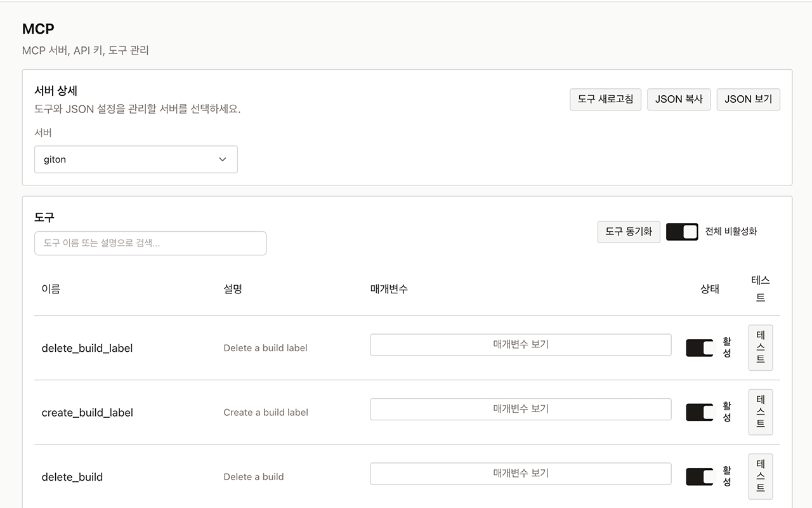Open the giton server dropdown
This screenshot has height=508, width=812.
pyautogui.click(x=136, y=159)
